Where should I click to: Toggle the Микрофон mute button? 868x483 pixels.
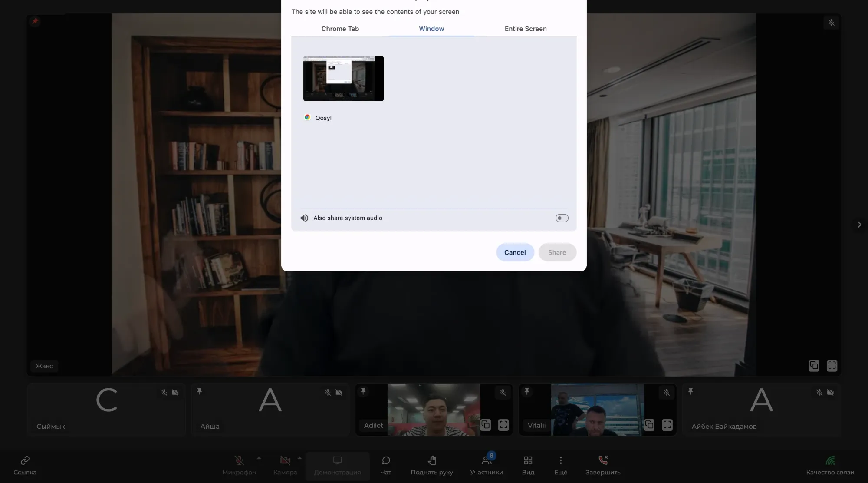click(239, 465)
